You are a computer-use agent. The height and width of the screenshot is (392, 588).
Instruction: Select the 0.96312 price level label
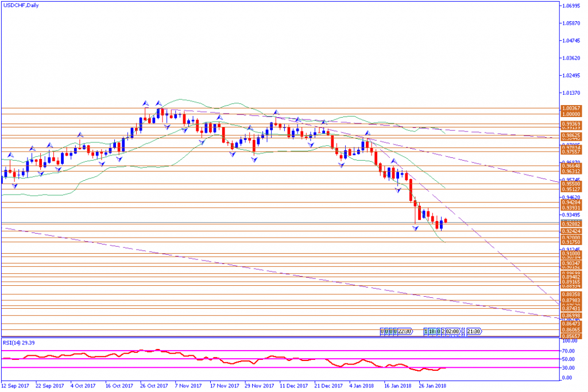(571, 172)
